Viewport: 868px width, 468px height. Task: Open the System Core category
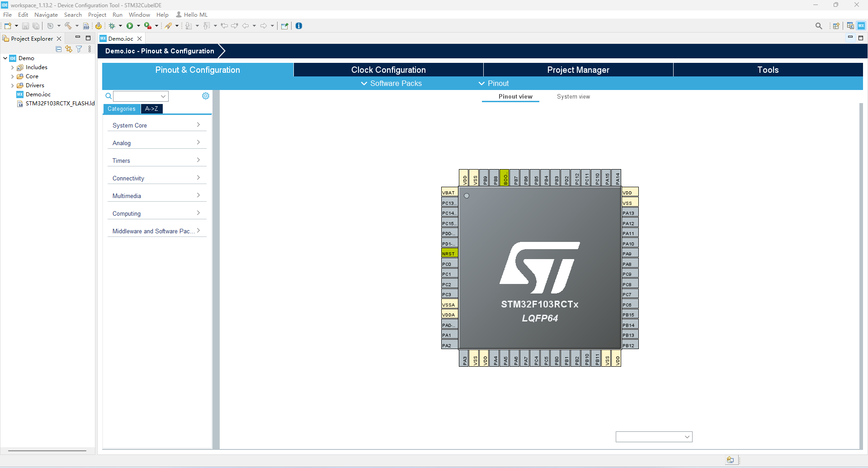tap(157, 125)
